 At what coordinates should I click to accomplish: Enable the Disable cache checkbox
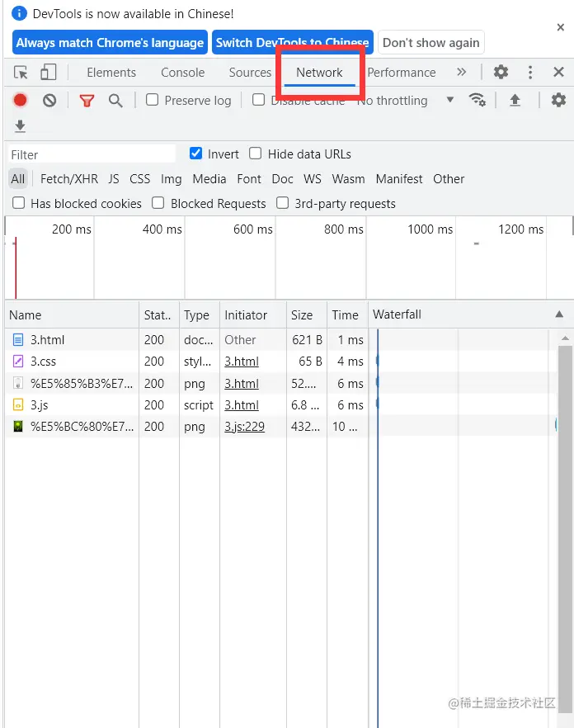pos(258,100)
